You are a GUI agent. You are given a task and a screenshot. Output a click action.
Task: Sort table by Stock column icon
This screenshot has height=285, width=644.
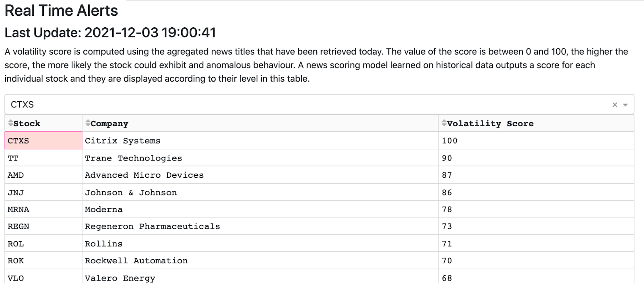pyautogui.click(x=10, y=123)
